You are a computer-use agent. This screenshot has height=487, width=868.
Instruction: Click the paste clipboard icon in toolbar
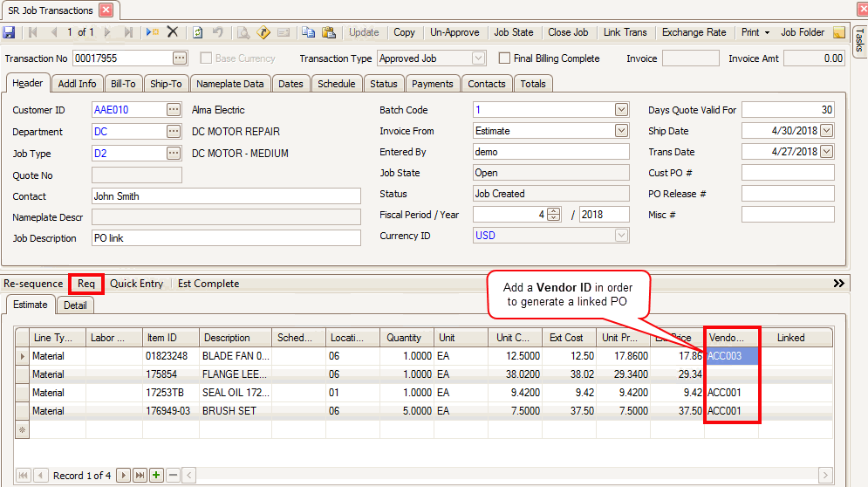point(328,32)
